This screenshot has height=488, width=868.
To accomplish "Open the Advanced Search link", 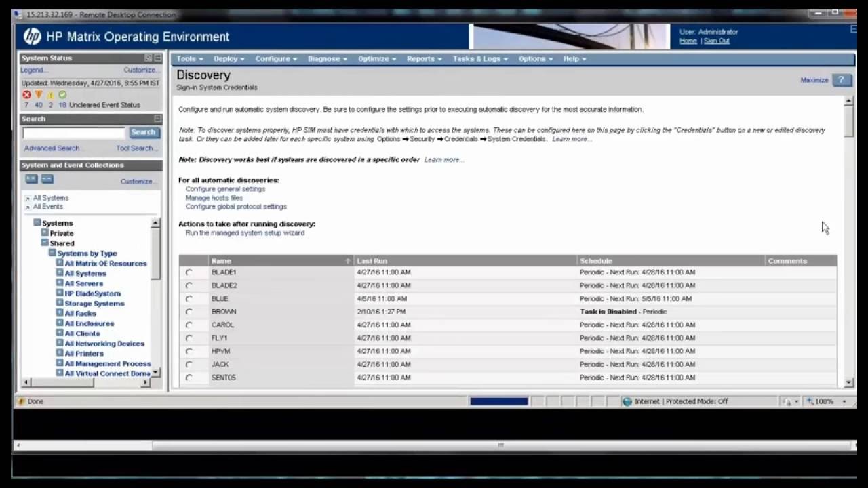I will click(54, 148).
